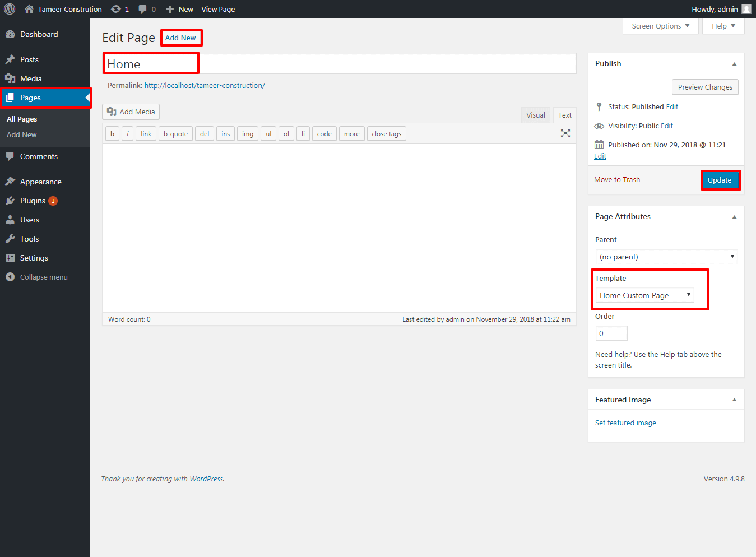756x557 pixels.
Task: Switch to the Text editor tab
Action: tap(564, 115)
